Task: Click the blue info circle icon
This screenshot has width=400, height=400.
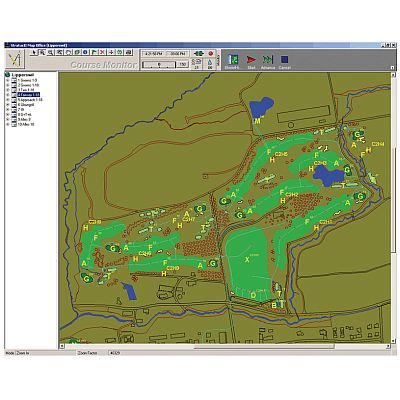Action: (85, 52)
